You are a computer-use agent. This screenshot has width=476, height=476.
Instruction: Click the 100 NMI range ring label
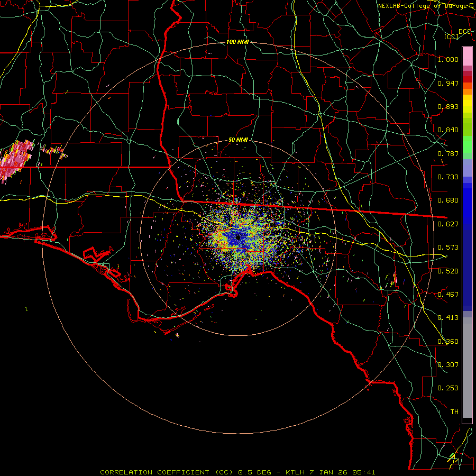[237, 42]
